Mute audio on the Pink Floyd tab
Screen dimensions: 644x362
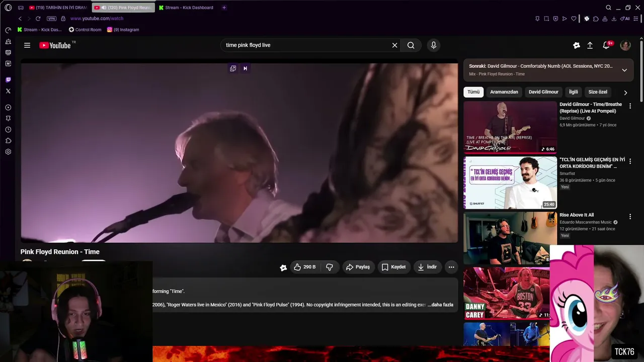104,8
